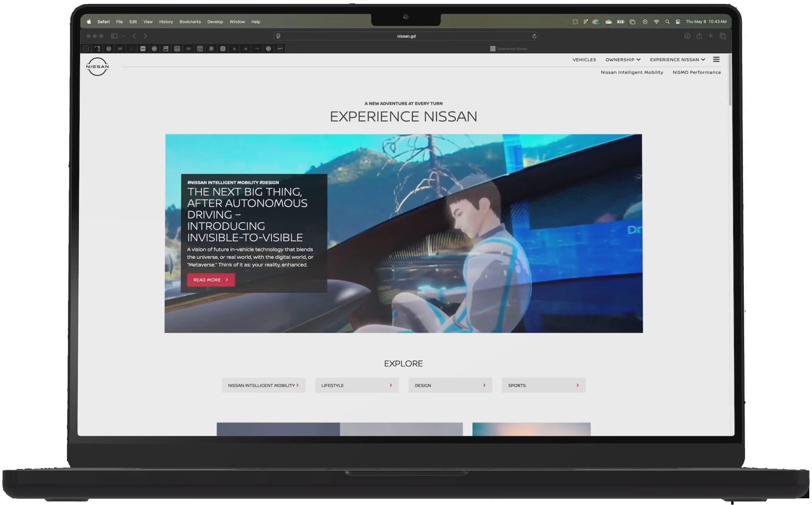The height and width of the screenshot is (505, 812).
Task: Open the YouTube bookmark icon
Action: [x=120, y=48]
